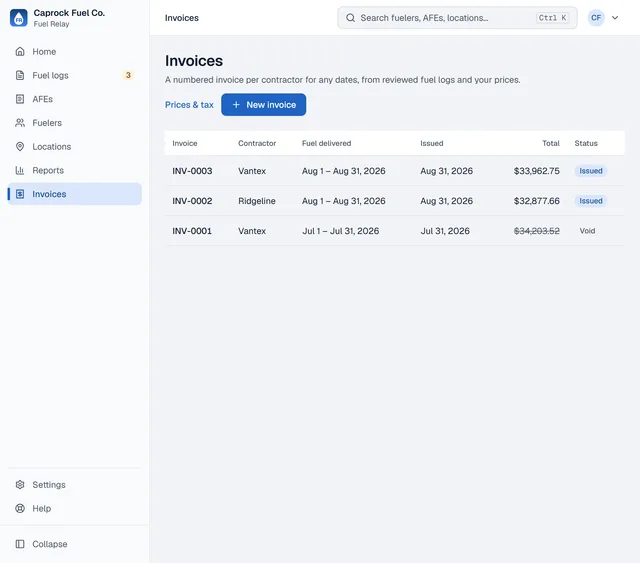The image size is (640, 563).
Task: Open Fuel logs from sidebar
Action: point(74,75)
